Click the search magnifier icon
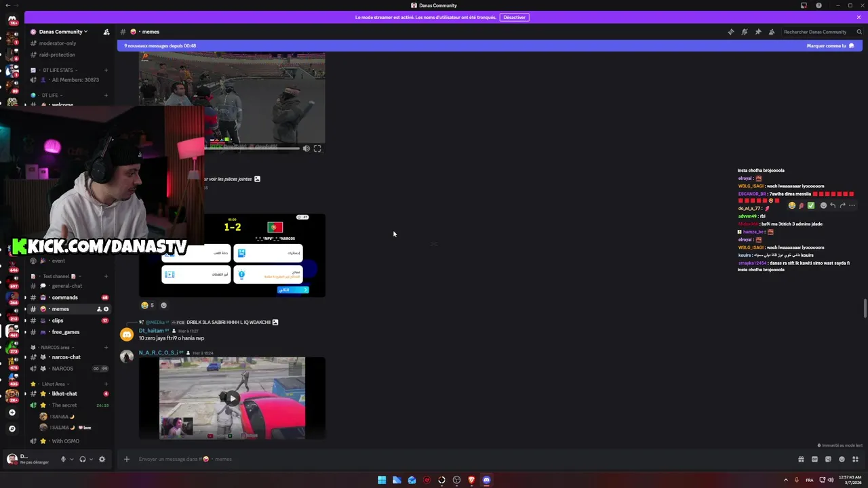The width and height of the screenshot is (868, 488). pyautogui.click(x=859, y=32)
